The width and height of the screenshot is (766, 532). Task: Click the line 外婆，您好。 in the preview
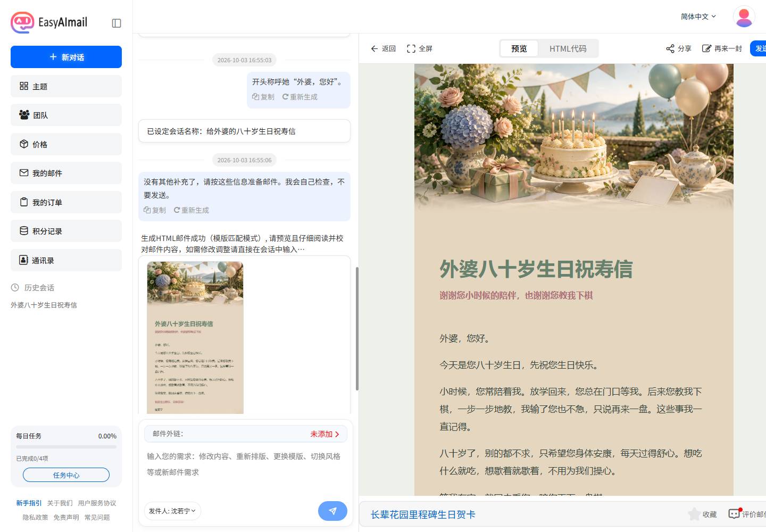(466, 338)
